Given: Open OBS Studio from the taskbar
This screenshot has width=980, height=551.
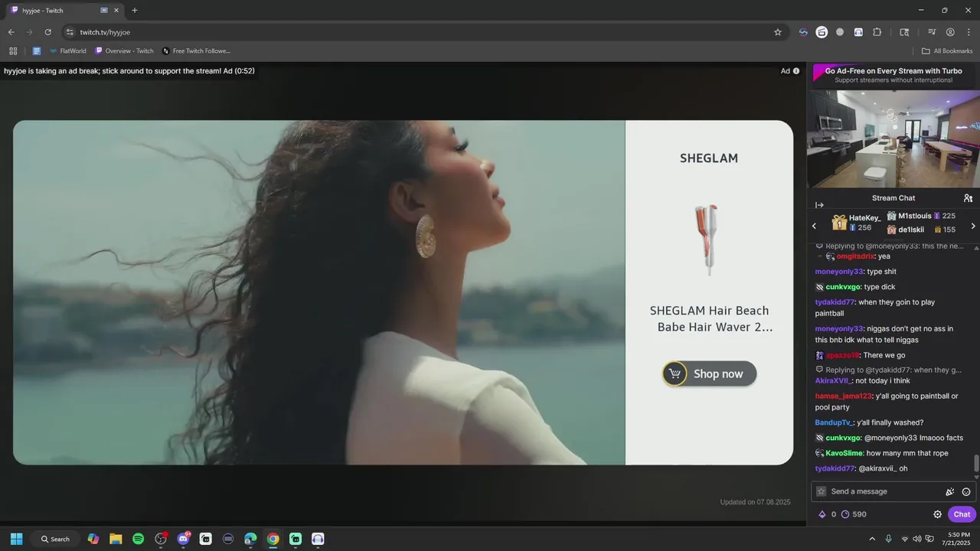Looking at the screenshot, I should [x=161, y=539].
